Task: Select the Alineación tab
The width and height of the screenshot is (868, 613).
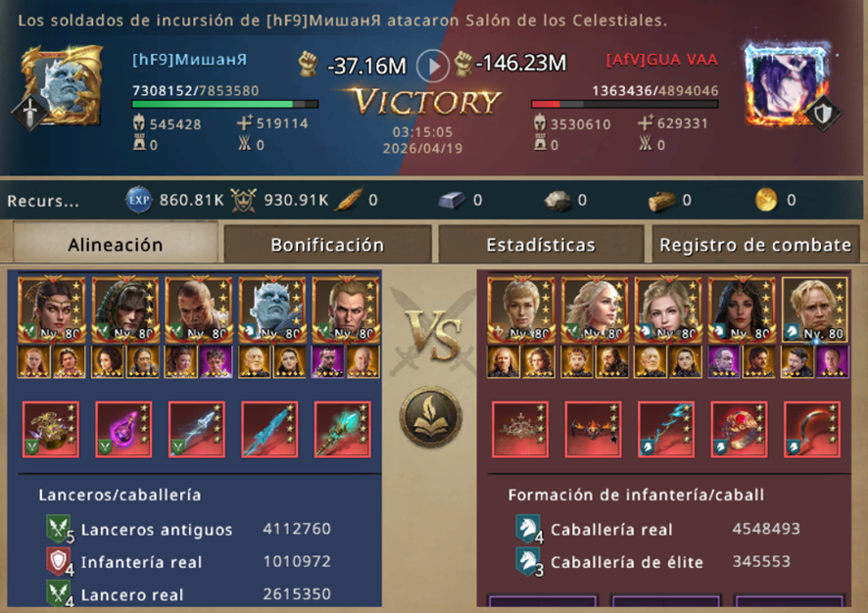Action: pos(116,244)
